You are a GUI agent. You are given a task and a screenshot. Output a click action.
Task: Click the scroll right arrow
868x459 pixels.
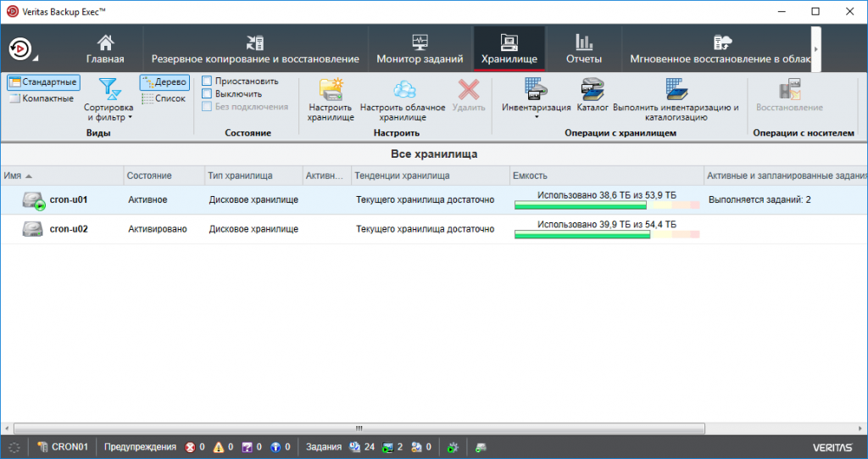pyautogui.click(x=860, y=428)
